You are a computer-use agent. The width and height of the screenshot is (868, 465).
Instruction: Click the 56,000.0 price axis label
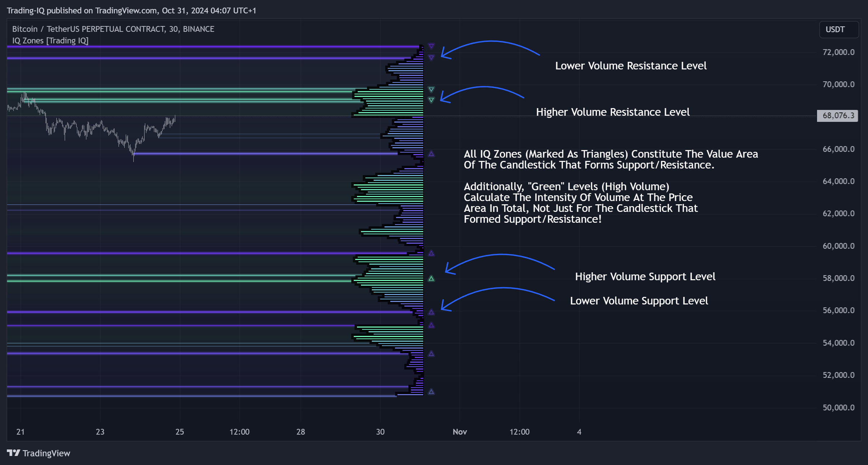point(838,310)
